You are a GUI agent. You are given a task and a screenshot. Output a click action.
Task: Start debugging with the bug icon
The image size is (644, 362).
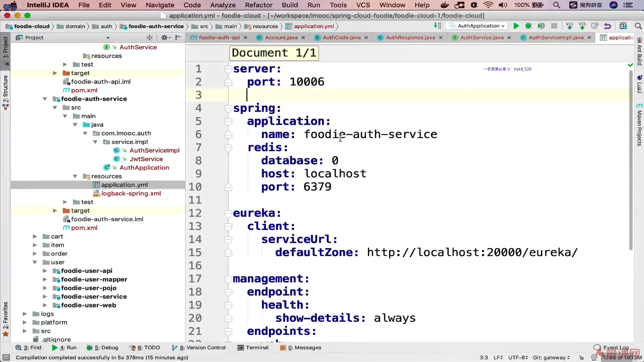pyautogui.click(x=529, y=26)
